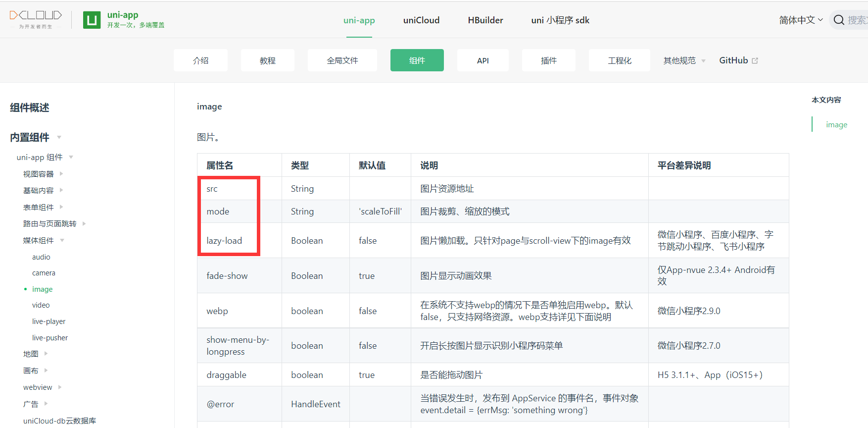868x428 pixels.
Task: Click the 微信小程序2.9.0 platform cell
Action: [719, 311]
